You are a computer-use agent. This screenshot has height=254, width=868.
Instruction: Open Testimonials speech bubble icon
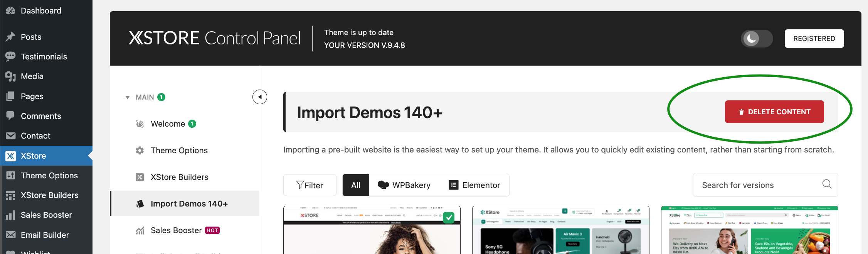coord(10,56)
